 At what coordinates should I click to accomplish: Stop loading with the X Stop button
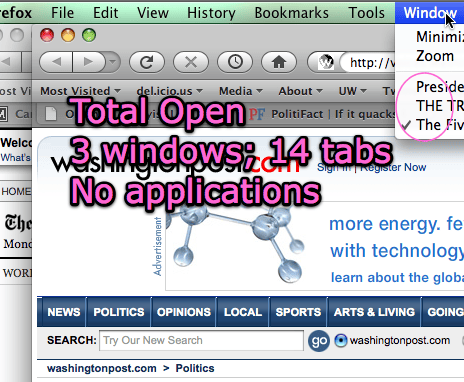[191, 62]
